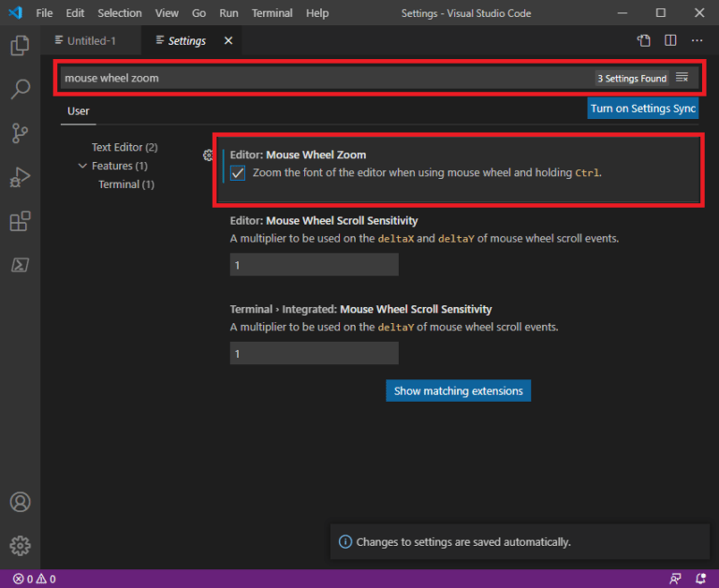Click Terminal Integrated Scroll Sensitivity input
The image size is (719, 588).
[x=315, y=354]
